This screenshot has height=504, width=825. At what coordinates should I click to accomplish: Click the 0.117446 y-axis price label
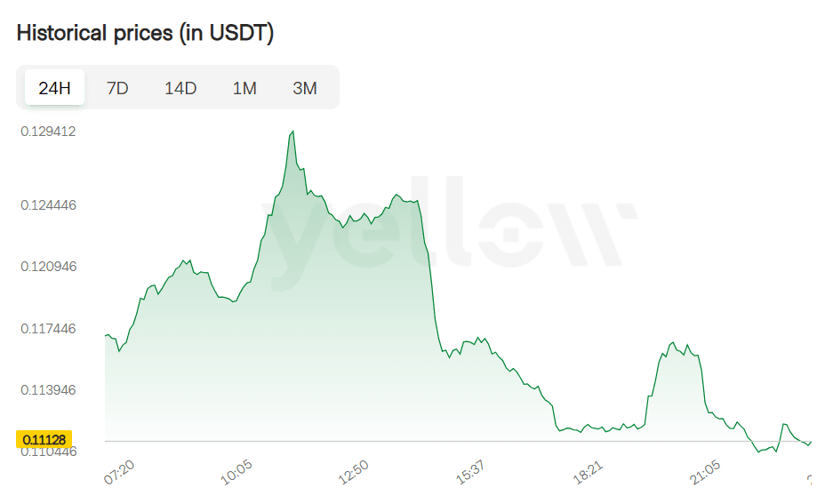tap(48, 329)
